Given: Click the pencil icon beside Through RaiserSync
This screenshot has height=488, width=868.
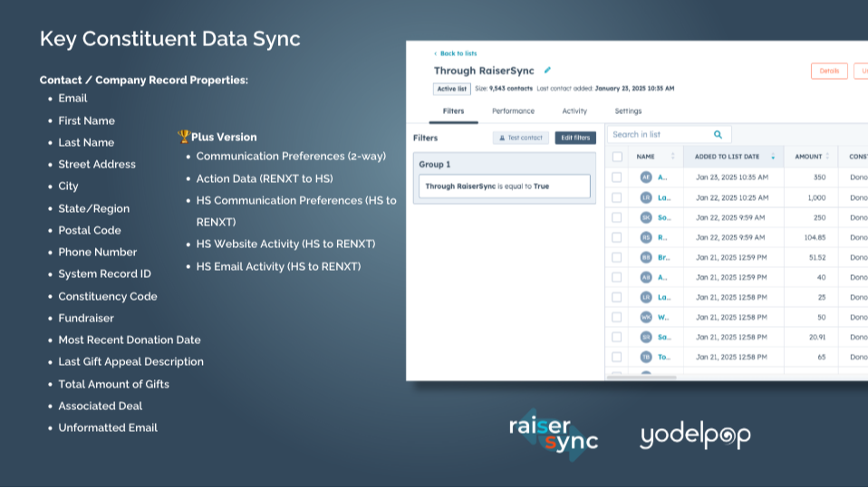Looking at the screenshot, I should [x=547, y=71].
